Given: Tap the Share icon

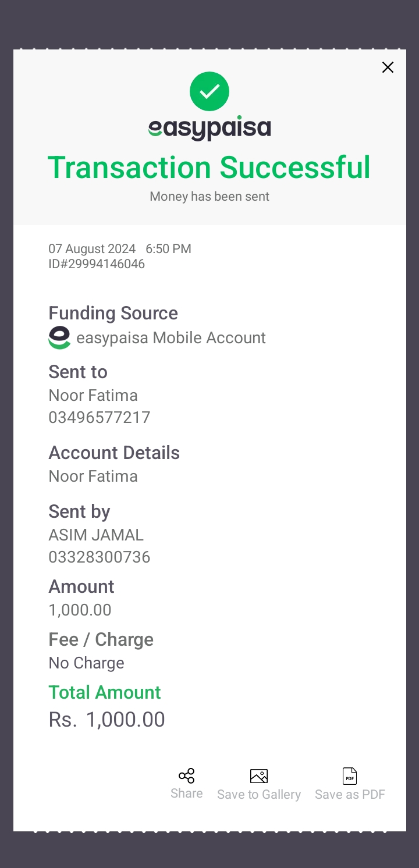Looking at the screenshot, I should point(187,775).
